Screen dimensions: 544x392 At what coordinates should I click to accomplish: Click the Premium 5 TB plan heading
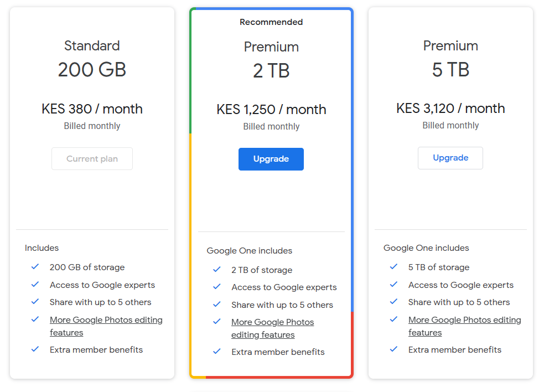pos(450,59)
